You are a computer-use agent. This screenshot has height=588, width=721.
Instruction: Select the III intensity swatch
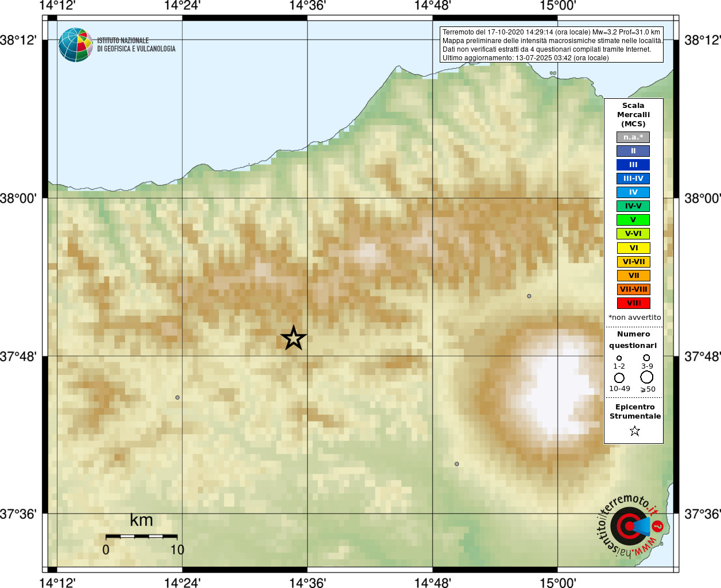633,165
